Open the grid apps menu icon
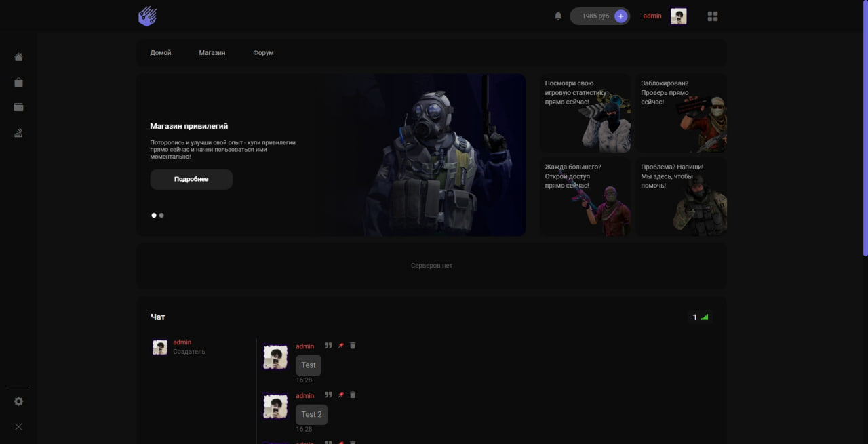Screen dimensions: 868x444 (712, 16)
